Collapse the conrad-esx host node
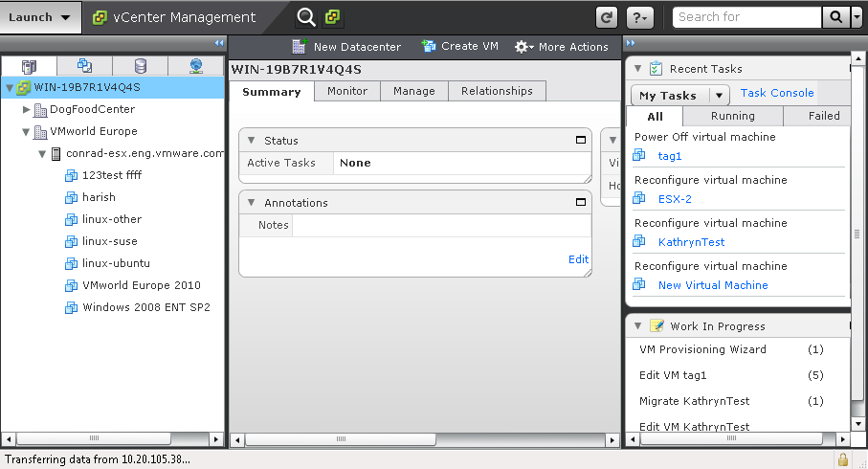The height and width of the screenshot is (469, 868). pyautogui.click(x=42, y=154)
